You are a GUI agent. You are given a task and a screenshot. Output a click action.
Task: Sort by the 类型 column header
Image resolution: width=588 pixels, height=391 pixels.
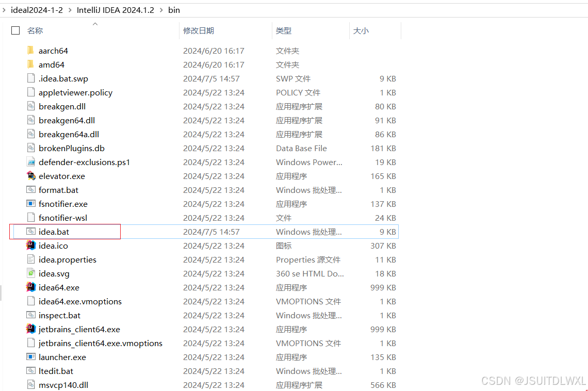(x=284, y=31)
